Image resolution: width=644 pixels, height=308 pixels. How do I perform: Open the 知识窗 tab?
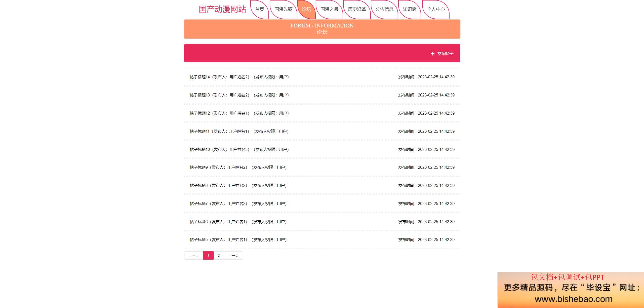[x=410, y=9]
